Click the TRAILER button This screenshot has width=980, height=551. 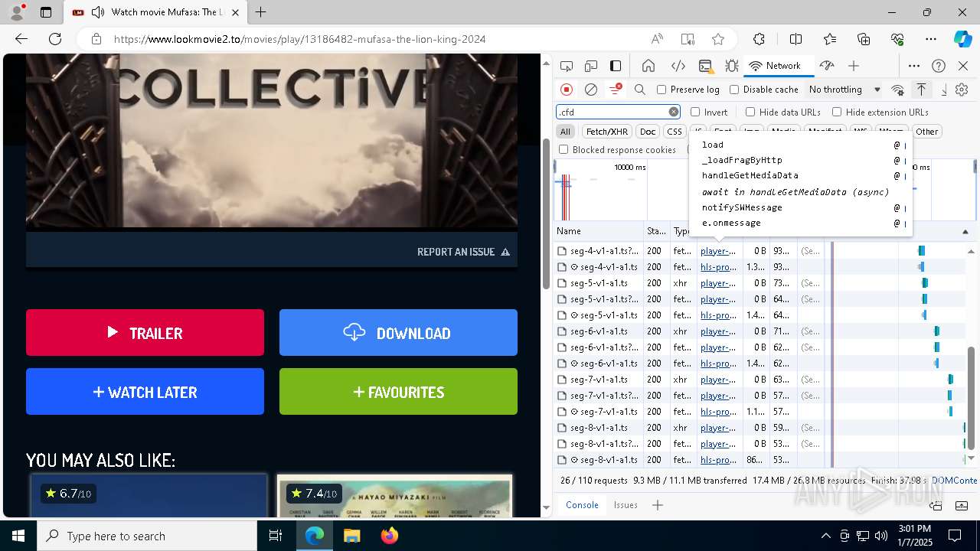point(145,333)
